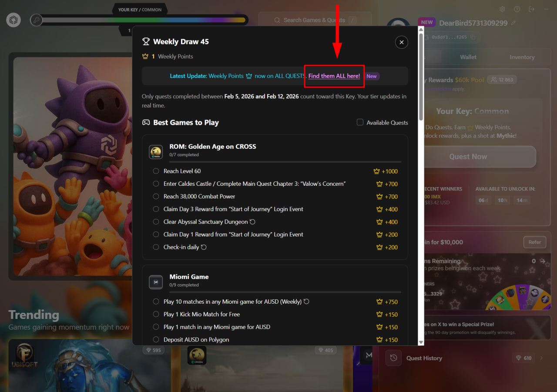
Task: Copy wallet address 0x8df1...f265
Action: coord(473,37)
